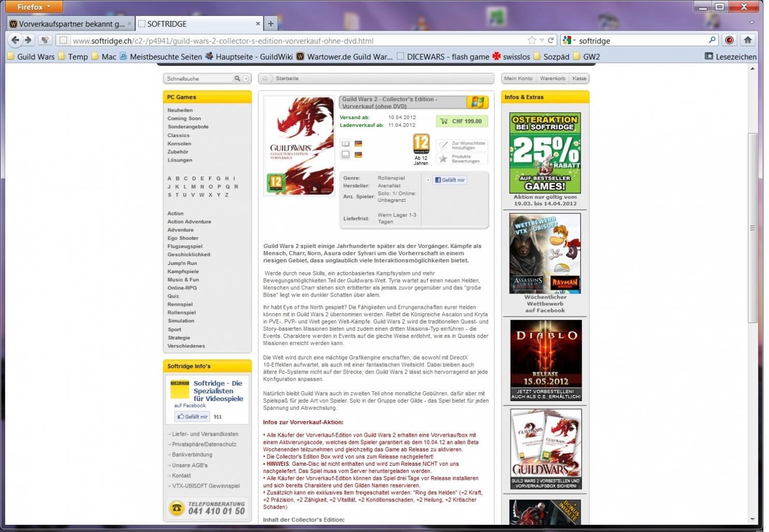Click the home icon in the breadcrumb
This screenshot has width=769, height=532.
pos(265,79)
